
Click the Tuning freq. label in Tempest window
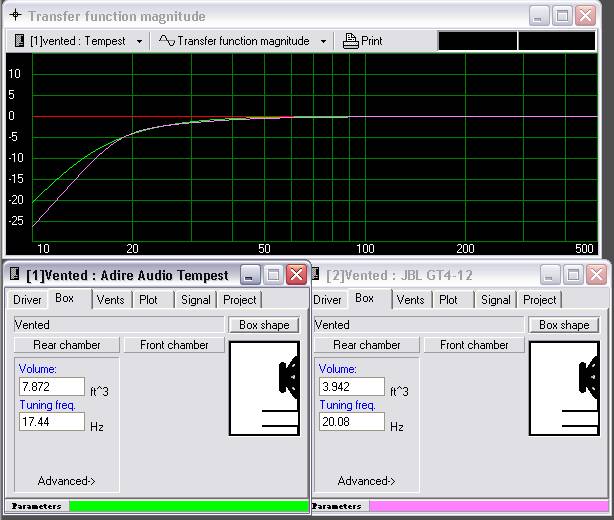47,405
